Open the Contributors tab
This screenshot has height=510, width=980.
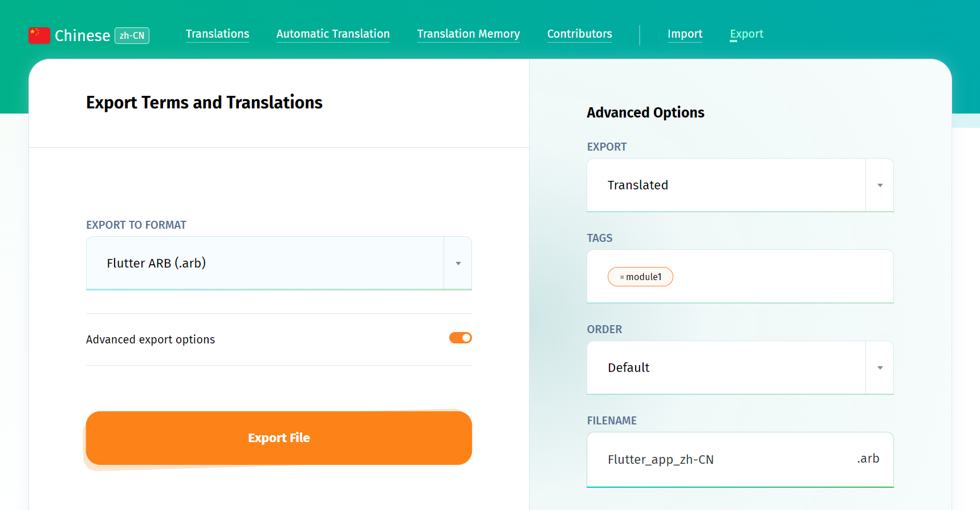pos(579,34)
